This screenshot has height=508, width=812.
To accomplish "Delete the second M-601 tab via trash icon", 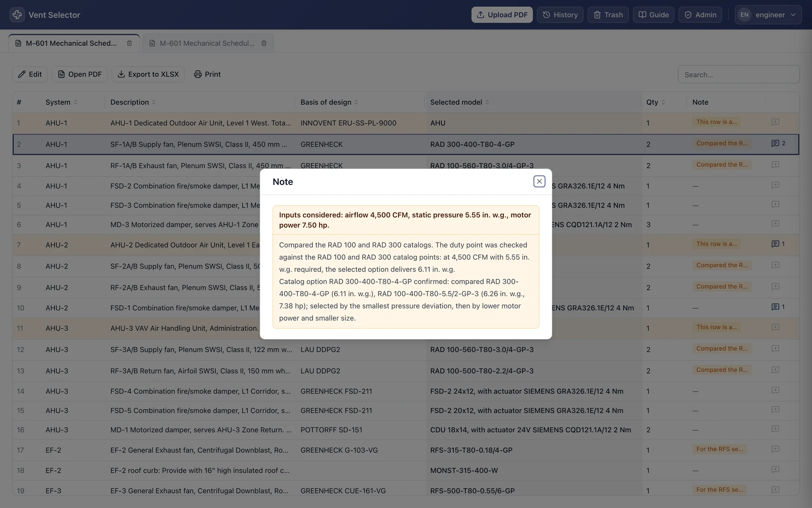I will pos(264,43).
